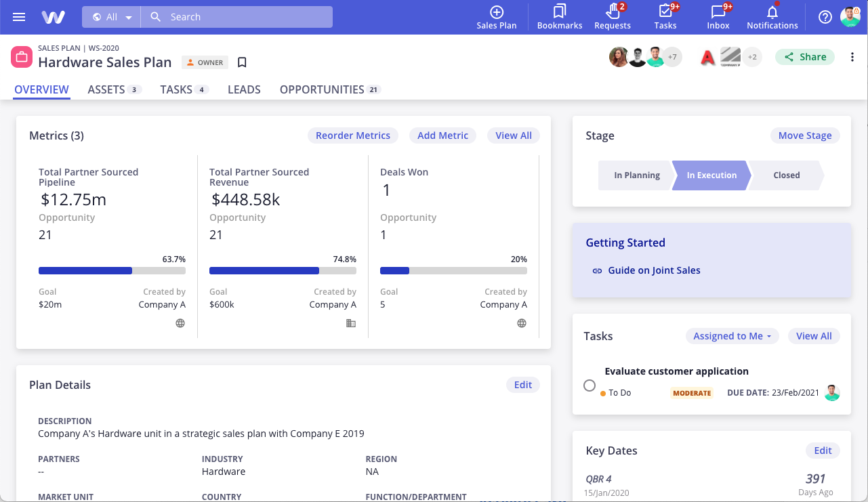Click the Hardware Sales Plan title
The image size is (868, 502).
click(105, 62)
